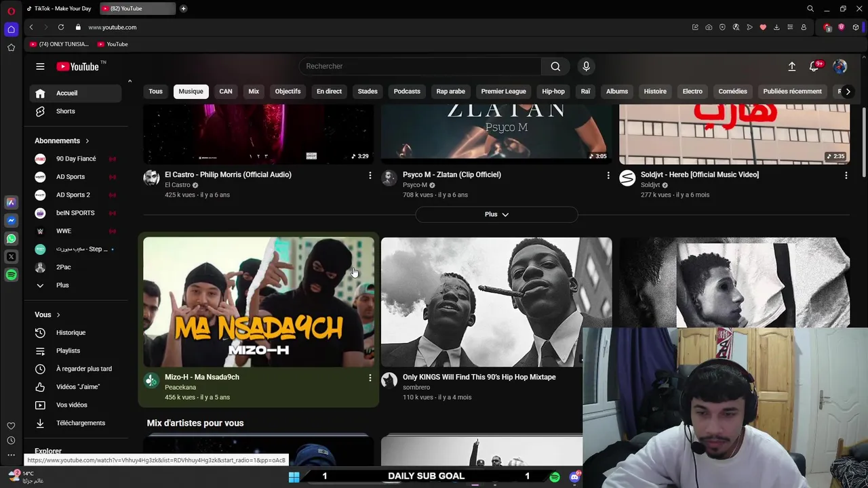Image resolution: width=868 pixels, height=488 pixels.
Task: Go to Accueil in sidebar
Action: coord(76,94)
